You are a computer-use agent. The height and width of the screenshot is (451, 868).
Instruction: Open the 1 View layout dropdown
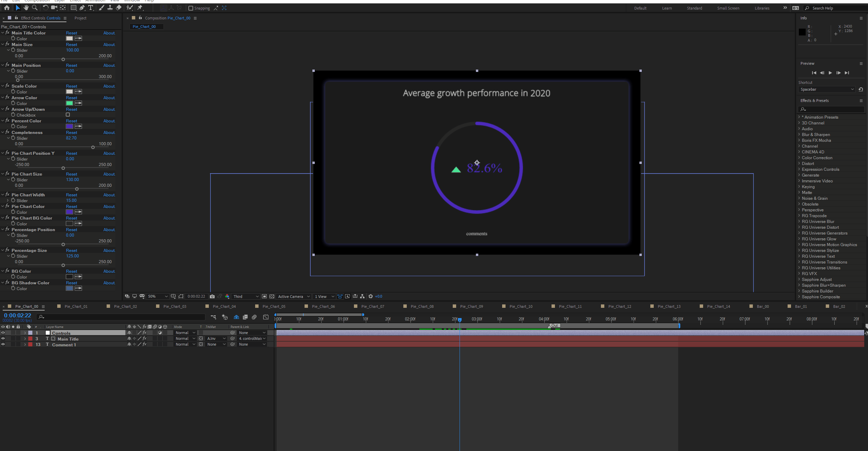click(x=324, y=297)
